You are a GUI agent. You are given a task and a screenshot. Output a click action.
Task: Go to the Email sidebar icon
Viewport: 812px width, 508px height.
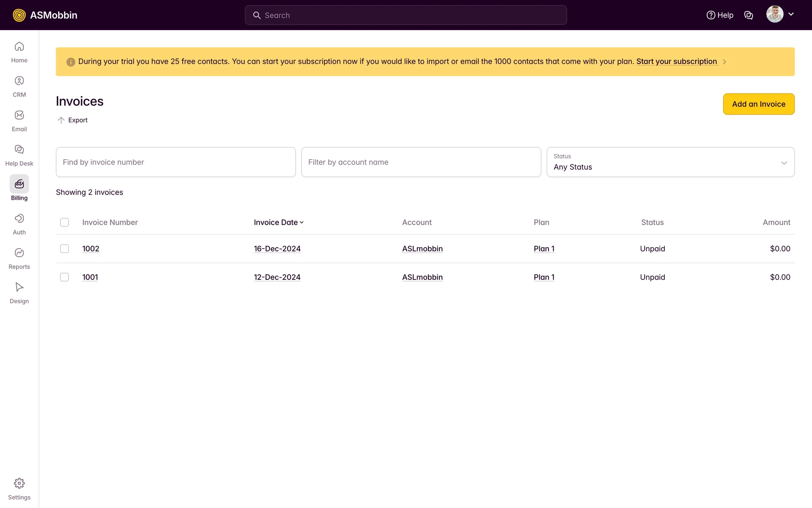click(19, 115)
